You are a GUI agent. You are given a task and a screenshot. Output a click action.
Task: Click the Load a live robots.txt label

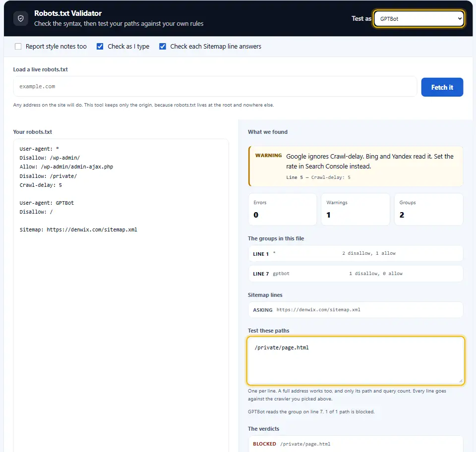point(40,69)
